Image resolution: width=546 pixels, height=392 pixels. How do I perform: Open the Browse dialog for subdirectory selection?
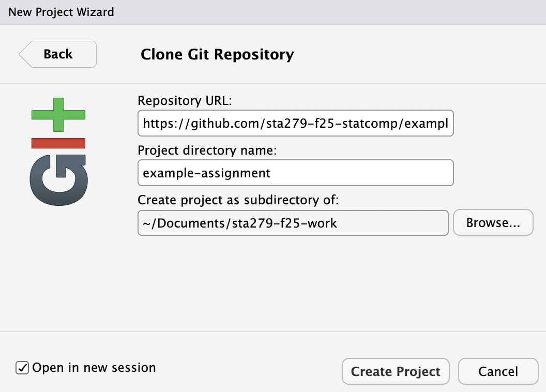[x=493, y=222]
